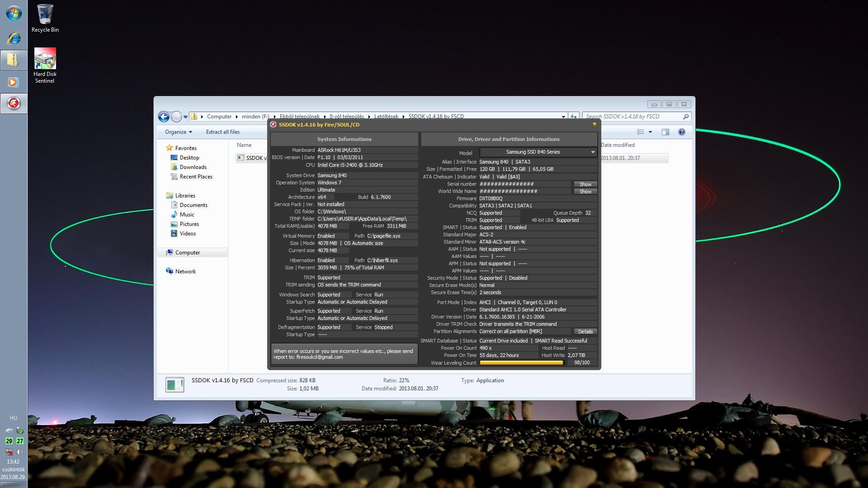Screen dimensions: 868x488
Task: Click SSDOK red title bar icon
Action: [x=273, y=125]
